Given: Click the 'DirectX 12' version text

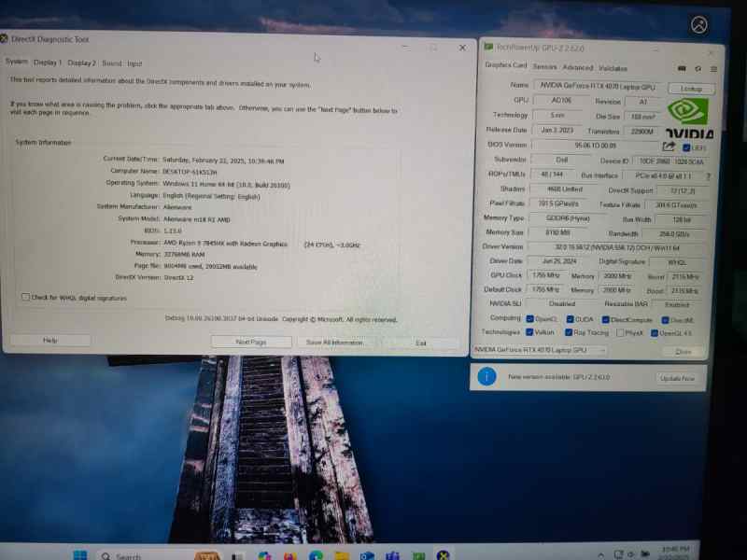Looking at the screenshot, I should click(x=178, y=277).
